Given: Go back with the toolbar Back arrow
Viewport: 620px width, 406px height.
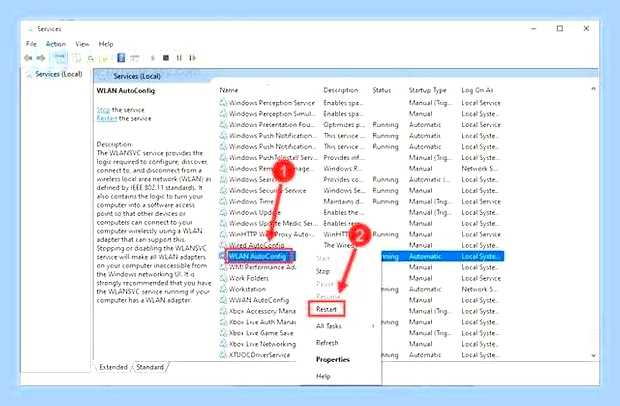Looking at the screenshot, I should tap(28, 58).
